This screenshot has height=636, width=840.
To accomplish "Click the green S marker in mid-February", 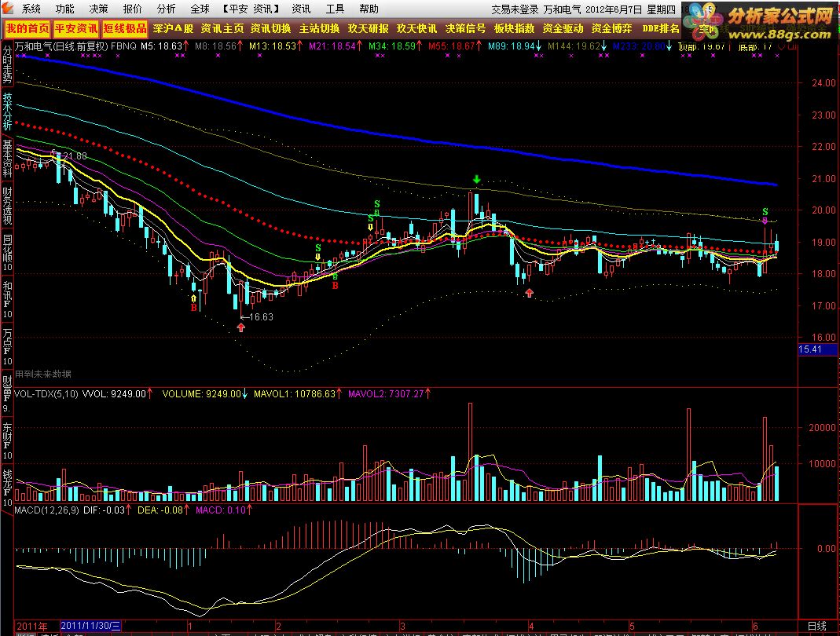I will (318, 248).
